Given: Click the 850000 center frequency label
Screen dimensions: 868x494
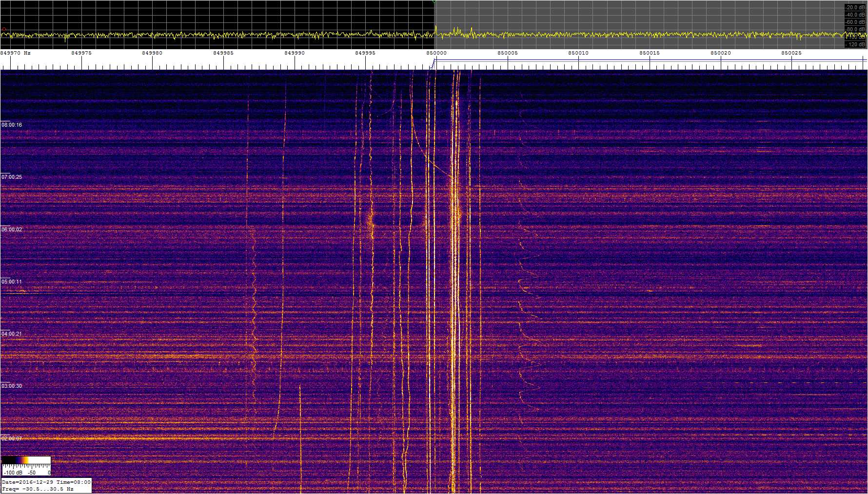Looking at the screenshot, I should 436,53.
